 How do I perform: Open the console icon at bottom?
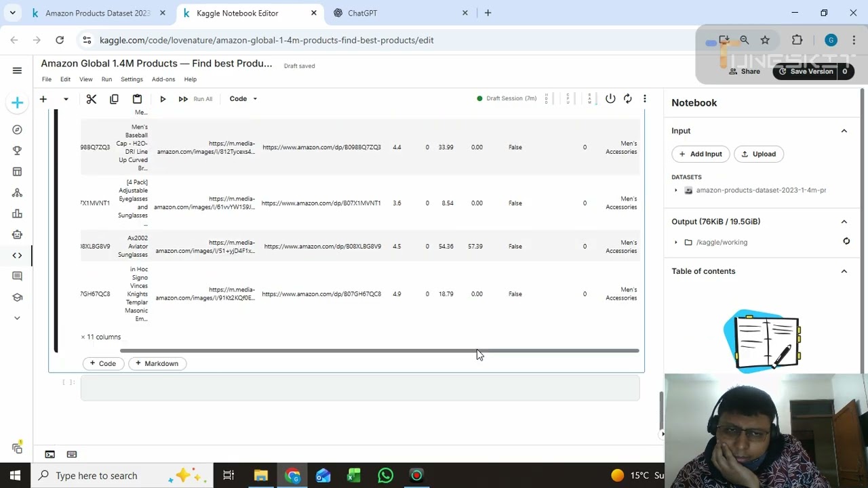pos(50,455)
